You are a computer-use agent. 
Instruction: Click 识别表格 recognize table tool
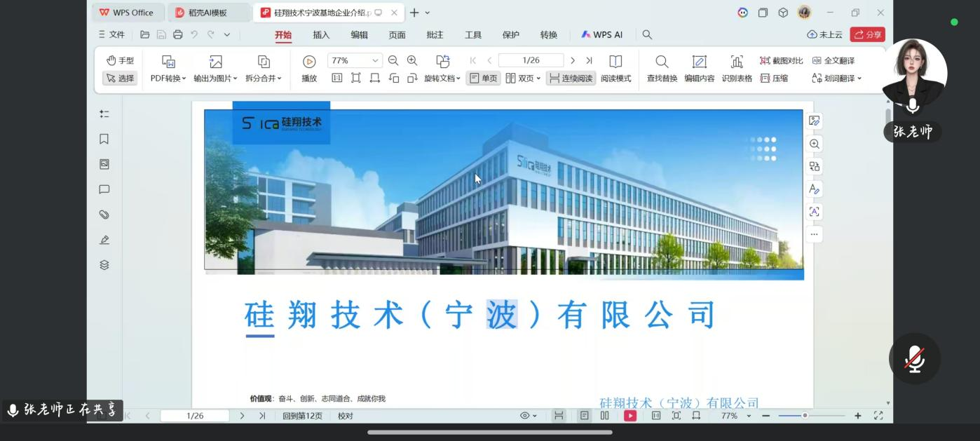click(737, 69)
